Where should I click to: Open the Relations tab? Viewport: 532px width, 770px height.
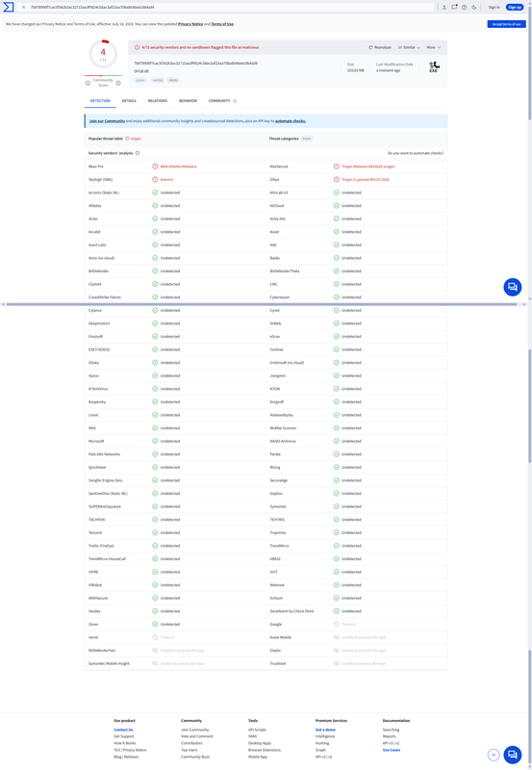158,101
